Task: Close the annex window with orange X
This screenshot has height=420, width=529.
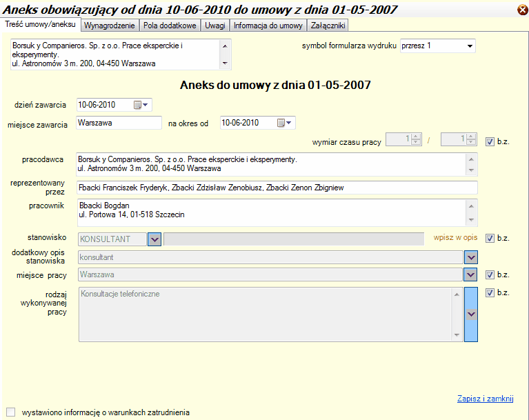Action: (x=522, y=10)
